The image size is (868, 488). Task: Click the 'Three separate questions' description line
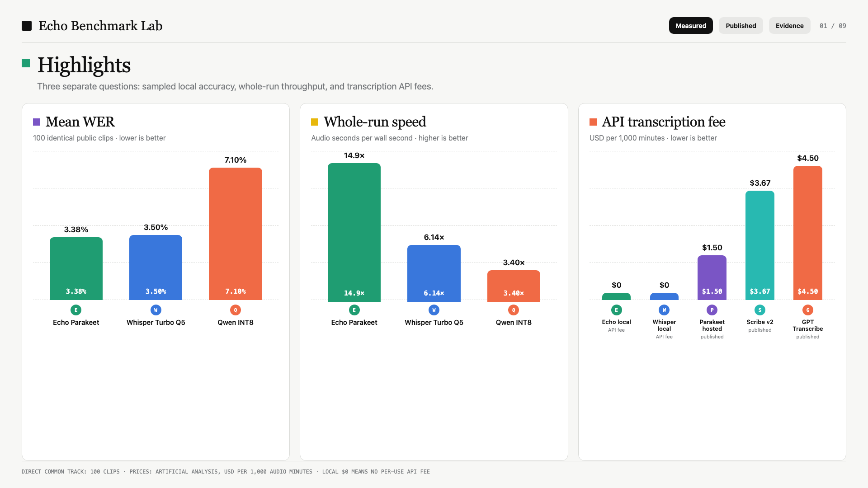point(235,86)
